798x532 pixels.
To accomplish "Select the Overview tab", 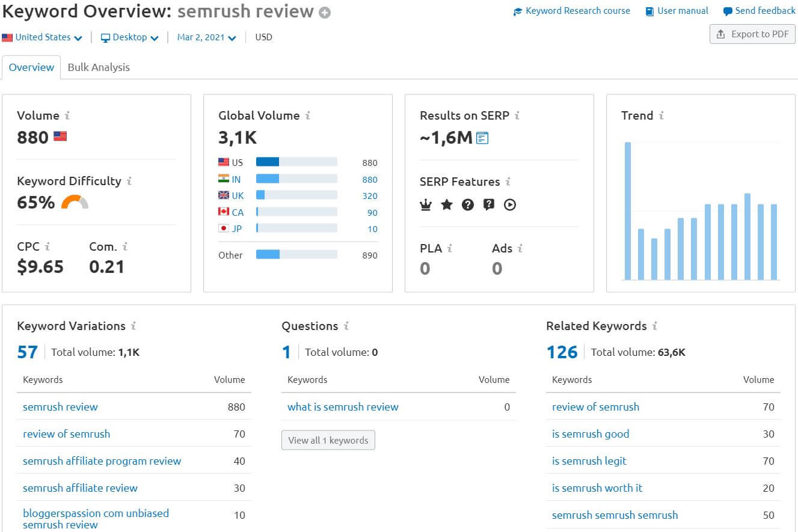I will (31, 67).
